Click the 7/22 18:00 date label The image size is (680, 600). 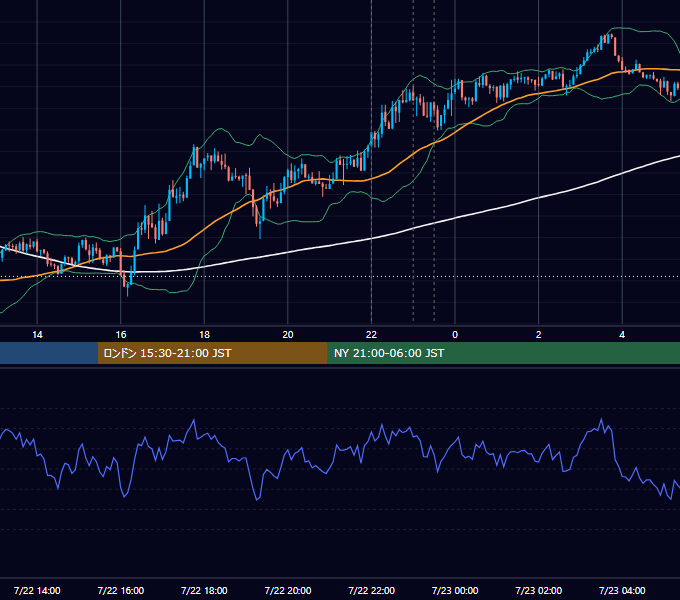click(x=204, y=590)
